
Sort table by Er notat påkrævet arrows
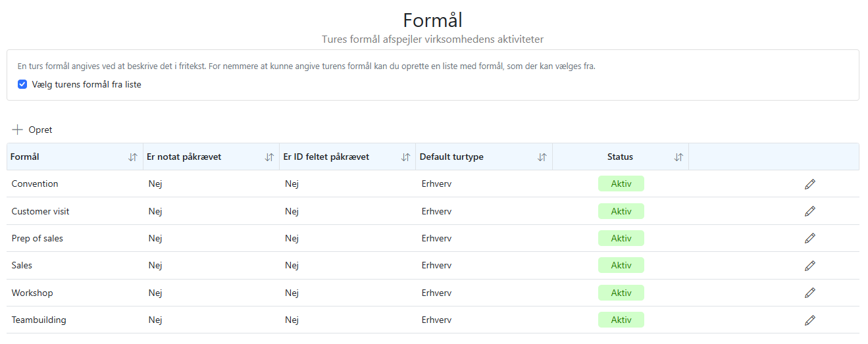269,157
